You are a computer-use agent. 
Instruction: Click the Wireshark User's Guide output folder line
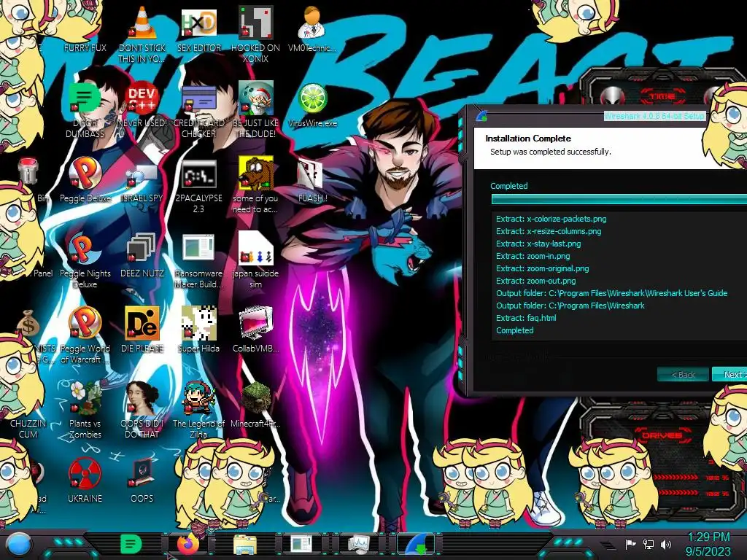(x=612, y=293)
